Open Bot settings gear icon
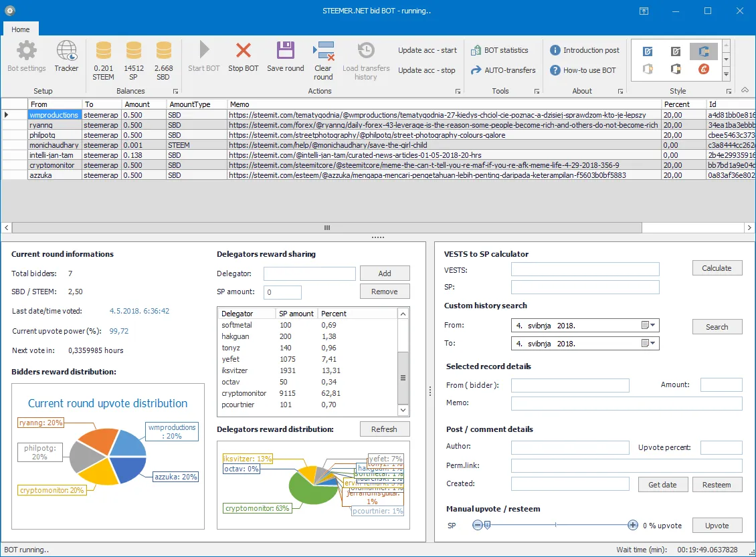 [x=27, y=51]
